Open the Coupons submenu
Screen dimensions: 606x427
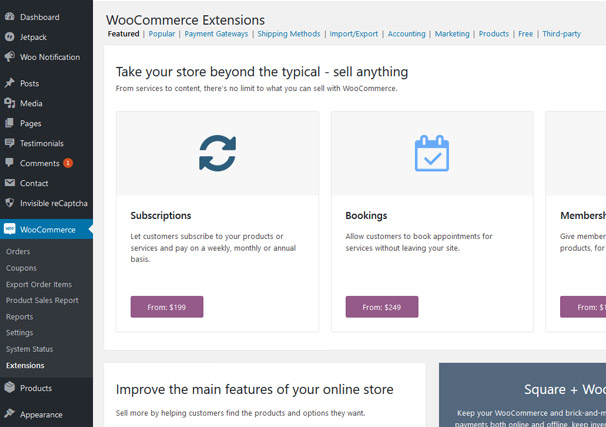point(21,268)
